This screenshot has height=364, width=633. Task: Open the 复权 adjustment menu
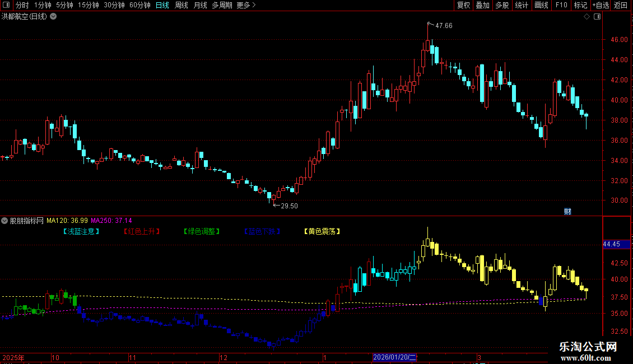(463, 5)
